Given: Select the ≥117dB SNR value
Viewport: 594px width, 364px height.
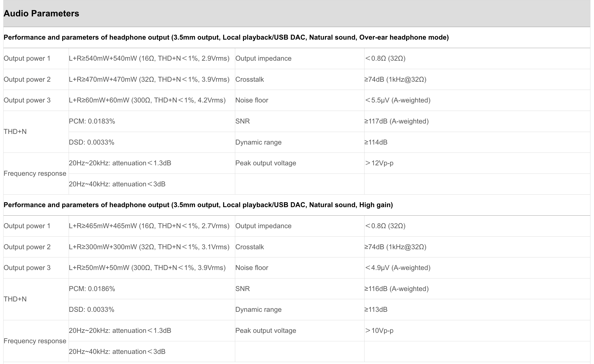Looking at the screenshot, I should pos(396,121).
